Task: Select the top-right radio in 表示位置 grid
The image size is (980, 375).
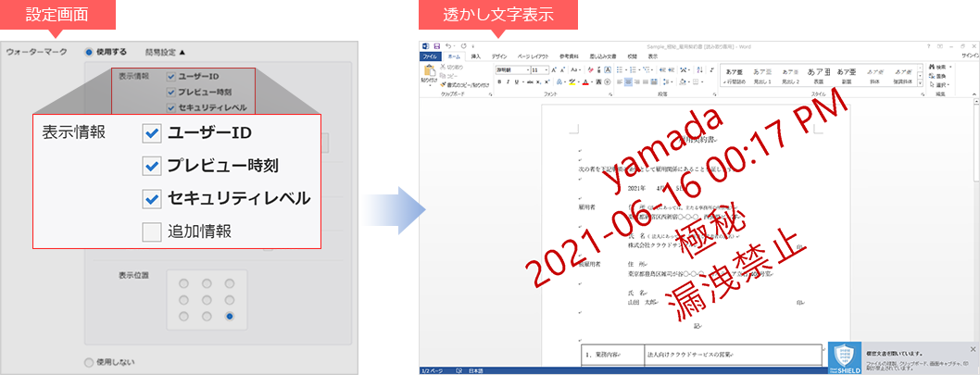Action: click(x=230, y=283)
